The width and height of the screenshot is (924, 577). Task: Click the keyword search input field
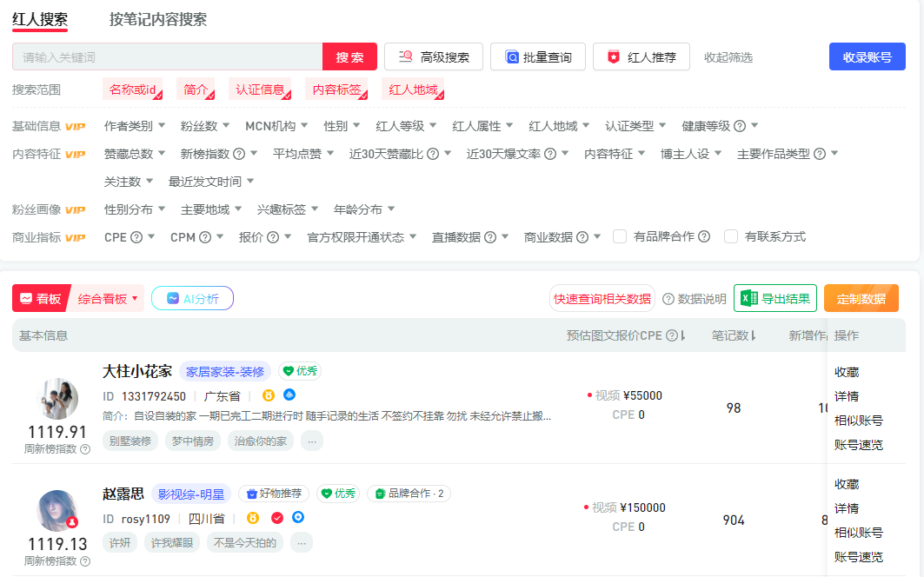(167, 57)
